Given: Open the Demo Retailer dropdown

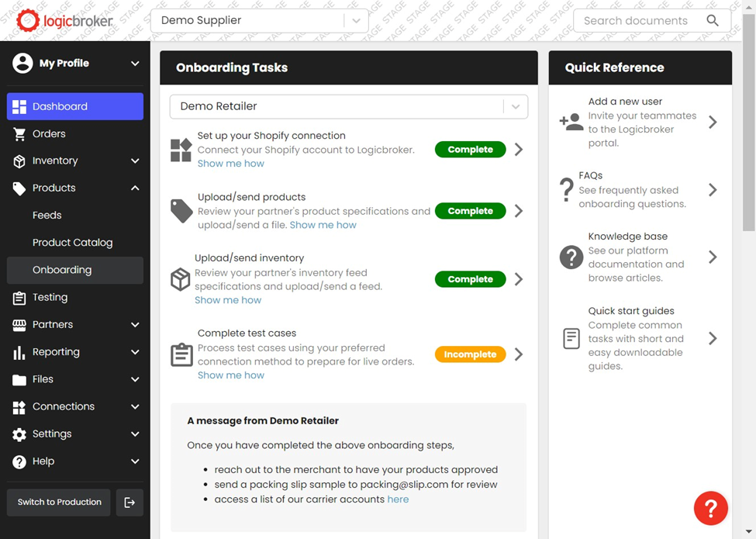Looking at the screenshot, I should click(x=515, y=106).
